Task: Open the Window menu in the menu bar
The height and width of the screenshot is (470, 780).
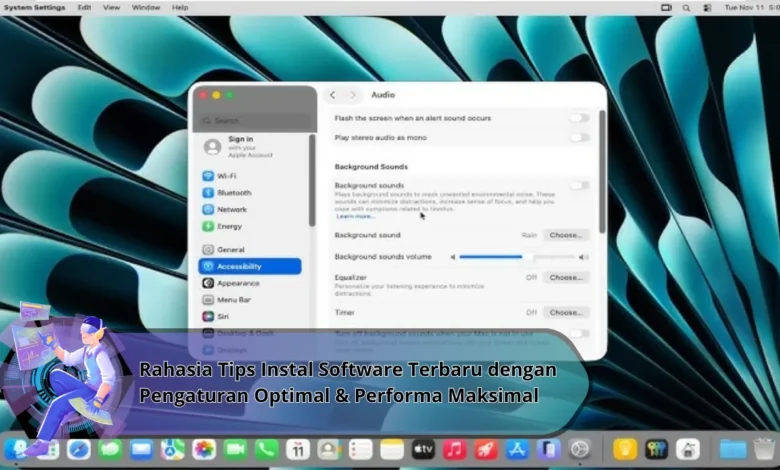Action: 146,7
